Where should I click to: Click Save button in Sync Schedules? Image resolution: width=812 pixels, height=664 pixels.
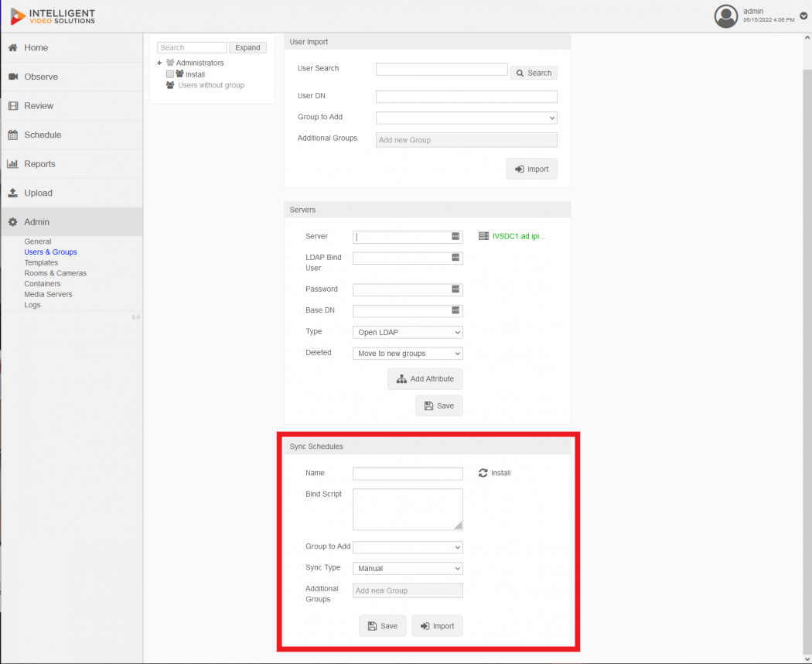tap(383, 626)
